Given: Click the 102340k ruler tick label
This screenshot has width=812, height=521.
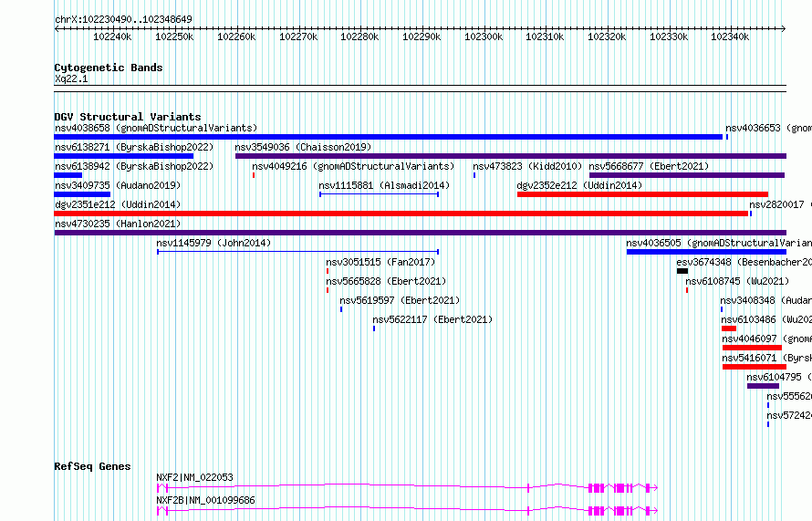Looking at the screenshot, I should [730, 36].
